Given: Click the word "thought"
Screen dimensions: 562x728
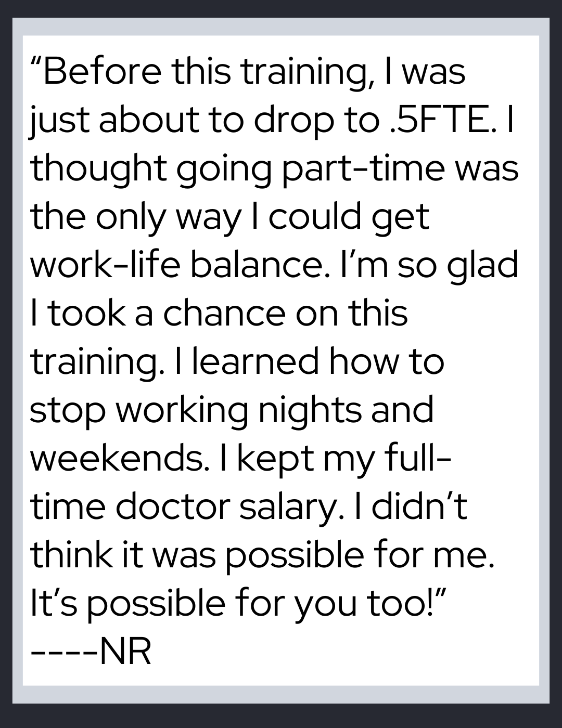Looking at the screenshot, I should tap(99, 169).
